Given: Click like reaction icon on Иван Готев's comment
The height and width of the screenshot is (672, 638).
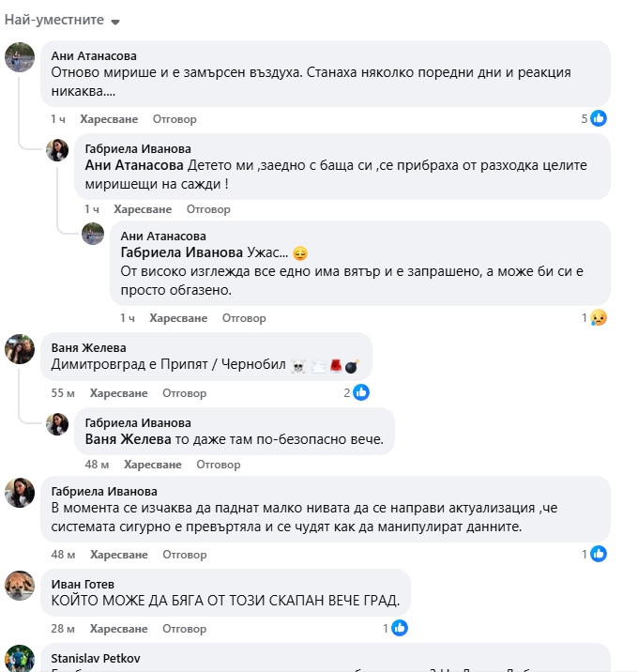Looking at the screenshot, I should click(400, 628).
